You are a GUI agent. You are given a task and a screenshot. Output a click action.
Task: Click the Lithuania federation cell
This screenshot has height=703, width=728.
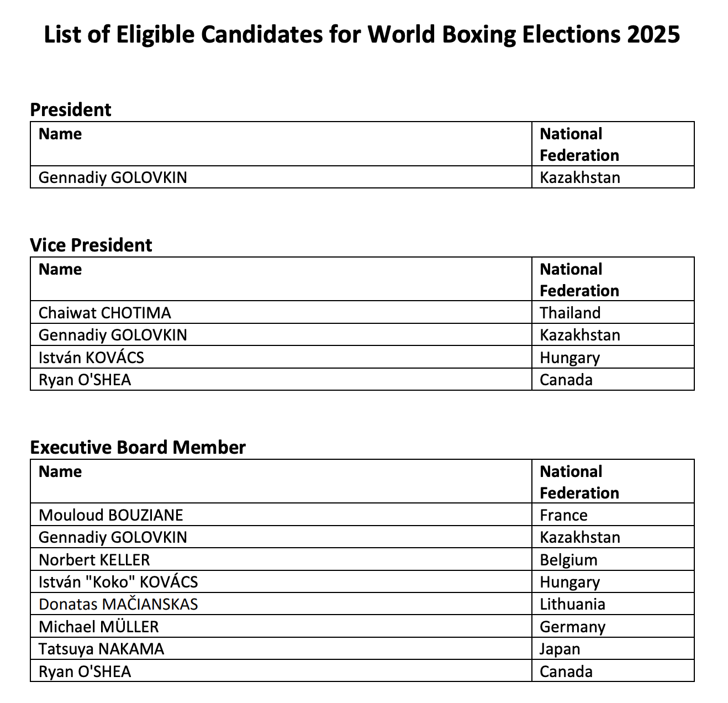pos(572,604)
